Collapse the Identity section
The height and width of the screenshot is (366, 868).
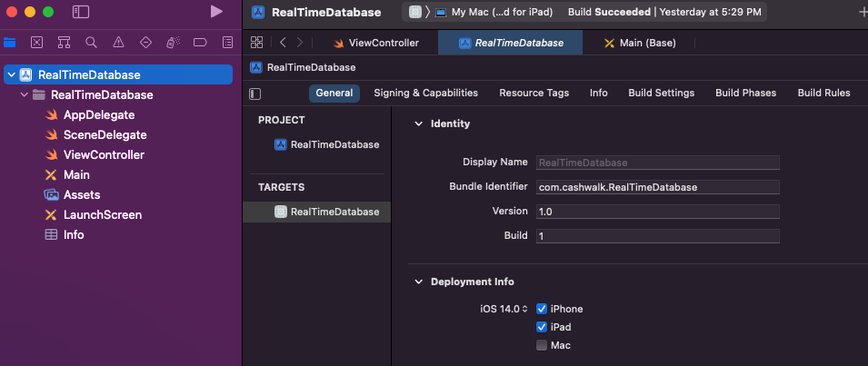click(418, 124)
